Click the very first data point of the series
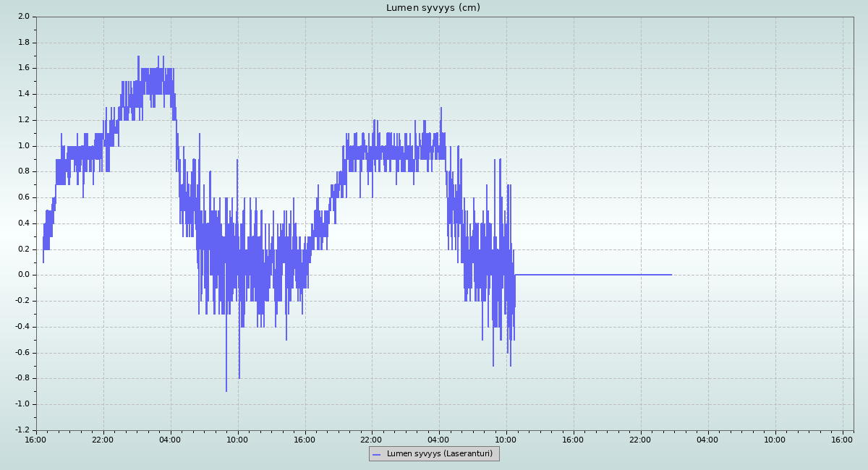The image size is (868, 470). [x=43, y=262]
